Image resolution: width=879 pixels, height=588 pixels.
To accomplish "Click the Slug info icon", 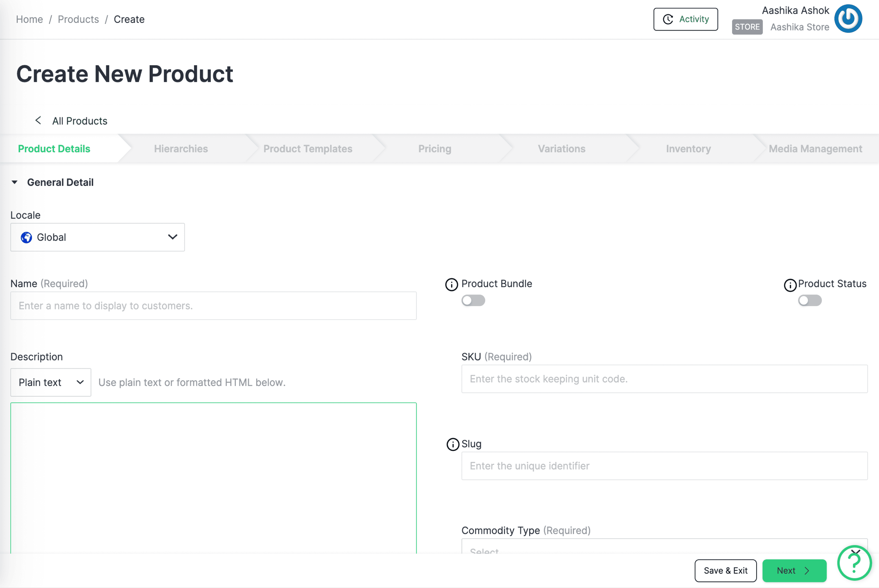I will click(453, 444).
